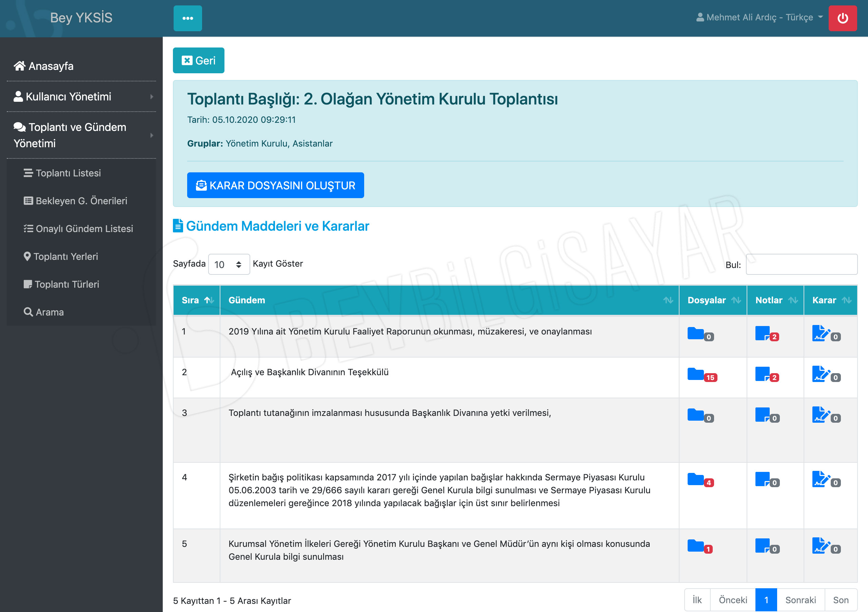Click the Geri back button
Screen dimensions: 868x612
[198, 60]
